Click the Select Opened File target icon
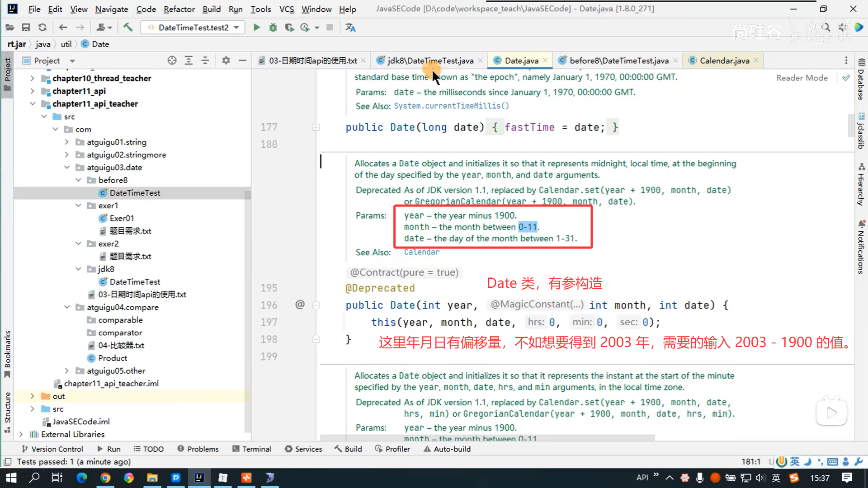 [x=172, y=61]
